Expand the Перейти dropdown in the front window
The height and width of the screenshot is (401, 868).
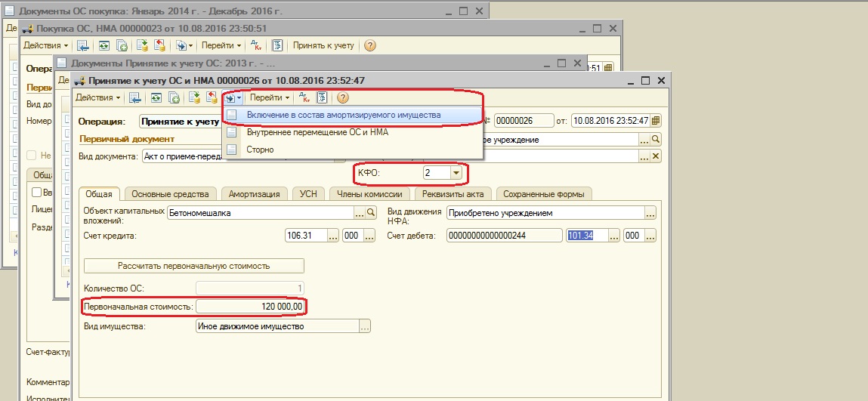coord(270,97)
